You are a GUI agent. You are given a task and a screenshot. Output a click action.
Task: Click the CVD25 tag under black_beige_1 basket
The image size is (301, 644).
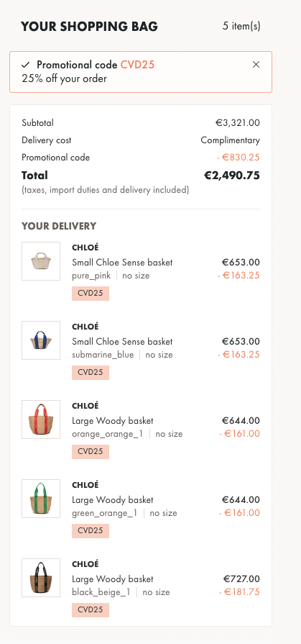click(x=91, y=610)
